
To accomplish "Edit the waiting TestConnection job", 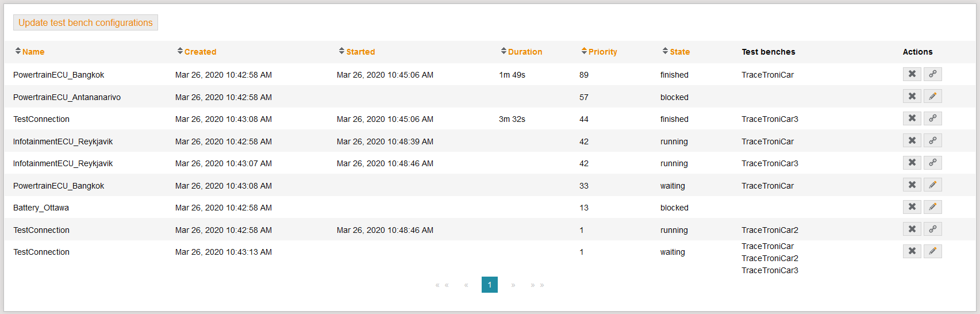I will click(x=932, y=251).
